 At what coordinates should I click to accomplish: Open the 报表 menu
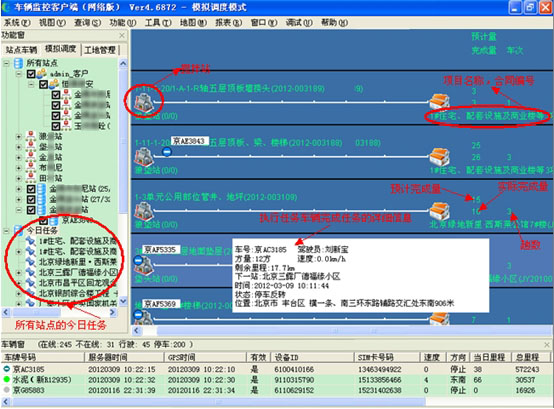tap(229, 23)
